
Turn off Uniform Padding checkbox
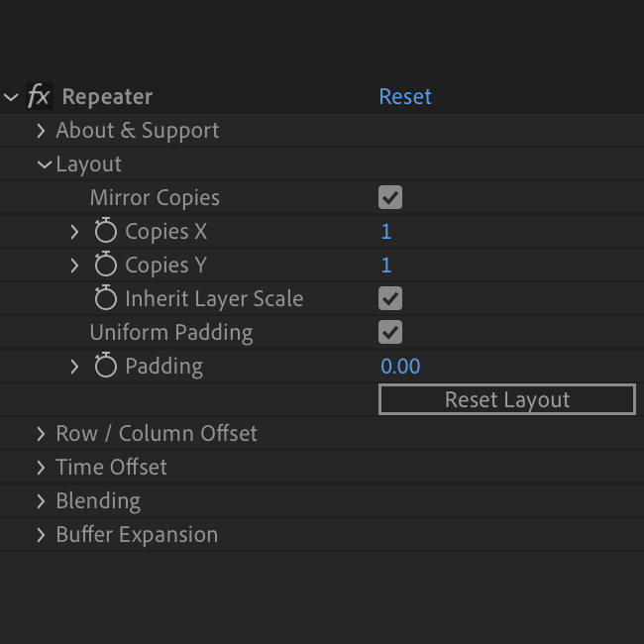coord(390,333)
